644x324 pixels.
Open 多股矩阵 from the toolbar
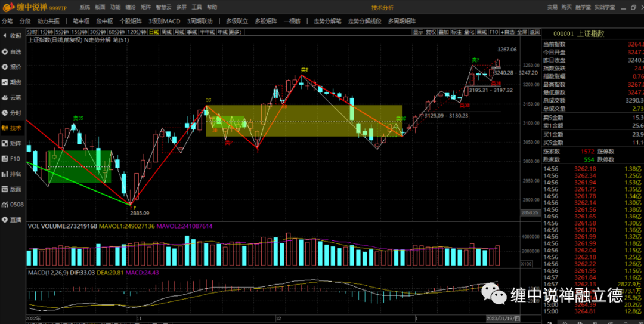(x=266, y=21)
